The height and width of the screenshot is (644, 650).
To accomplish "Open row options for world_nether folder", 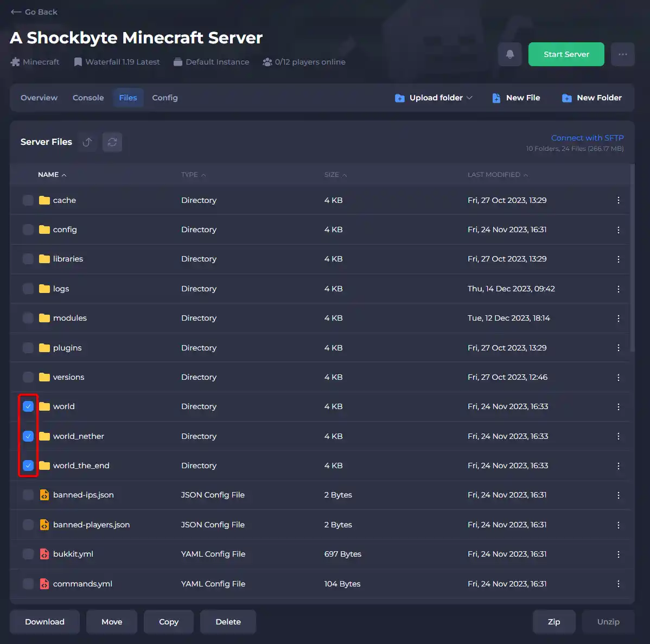I will [619, 436].
